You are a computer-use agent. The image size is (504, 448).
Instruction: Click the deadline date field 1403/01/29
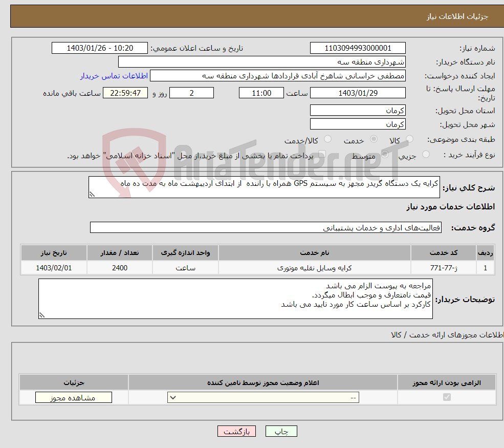(358, 93)
